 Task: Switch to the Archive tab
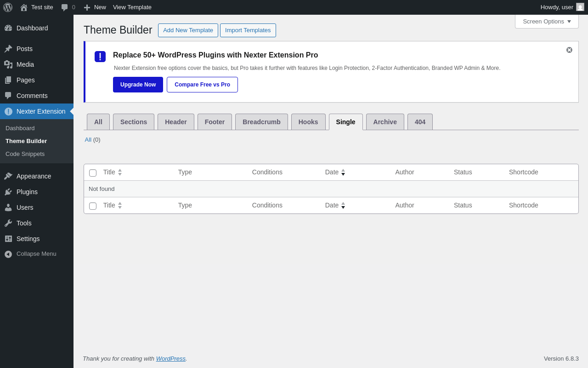click(385, 122)
